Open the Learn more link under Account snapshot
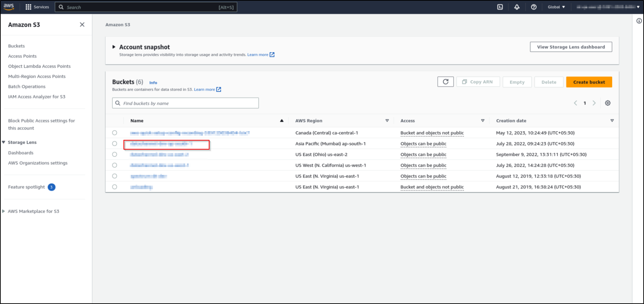 coord(261,55)
